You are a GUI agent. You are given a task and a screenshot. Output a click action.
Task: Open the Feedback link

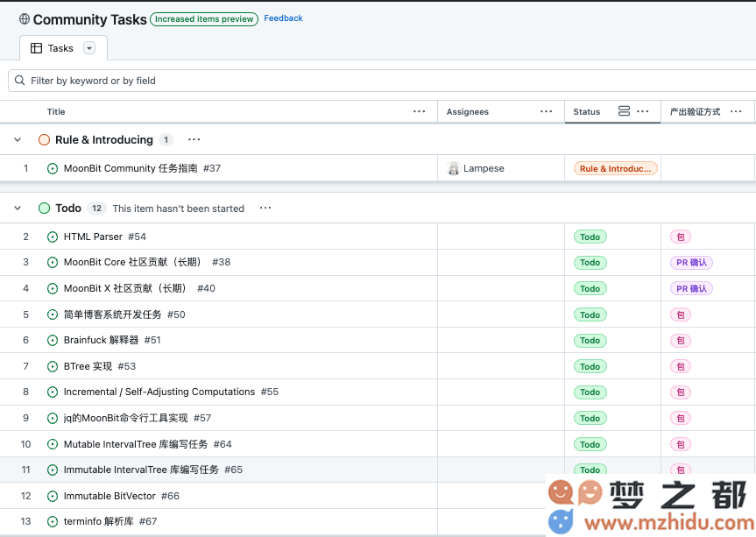pos(283,18)
